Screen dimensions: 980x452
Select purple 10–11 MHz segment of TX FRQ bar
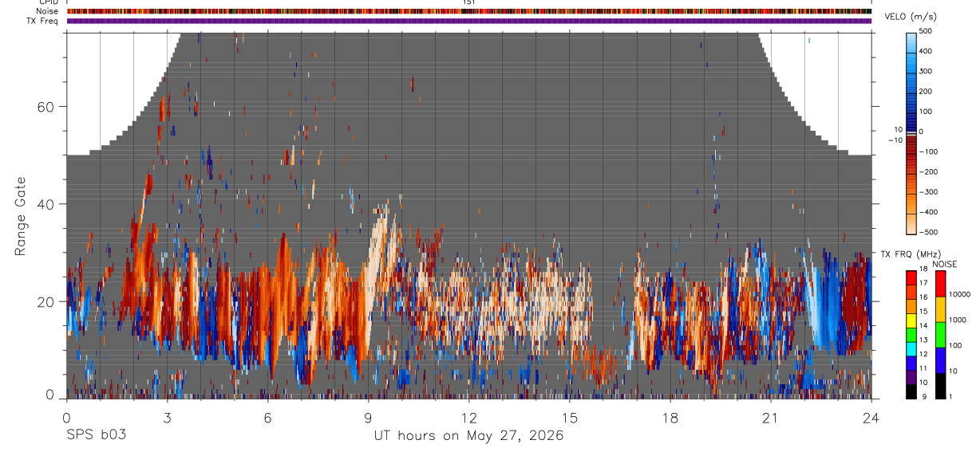coord(911,377)
